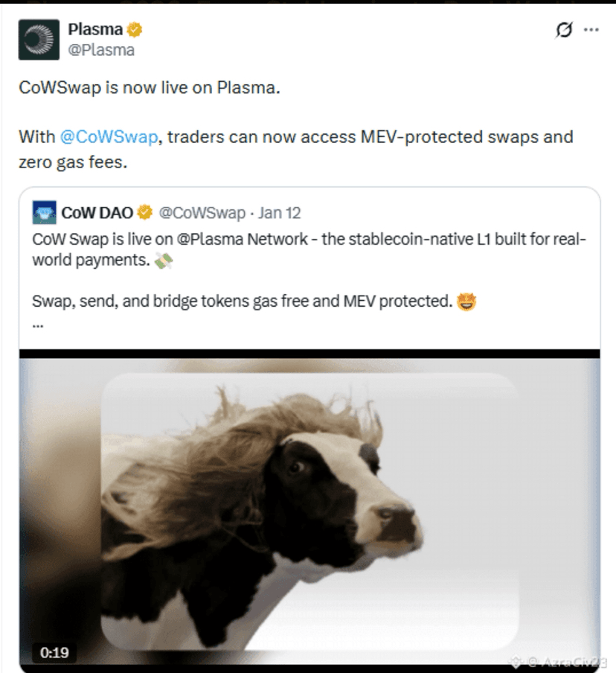Click the Grok explain-post icon
The width and height of the screenshot is (616, 673).
[x=564, y=30]
